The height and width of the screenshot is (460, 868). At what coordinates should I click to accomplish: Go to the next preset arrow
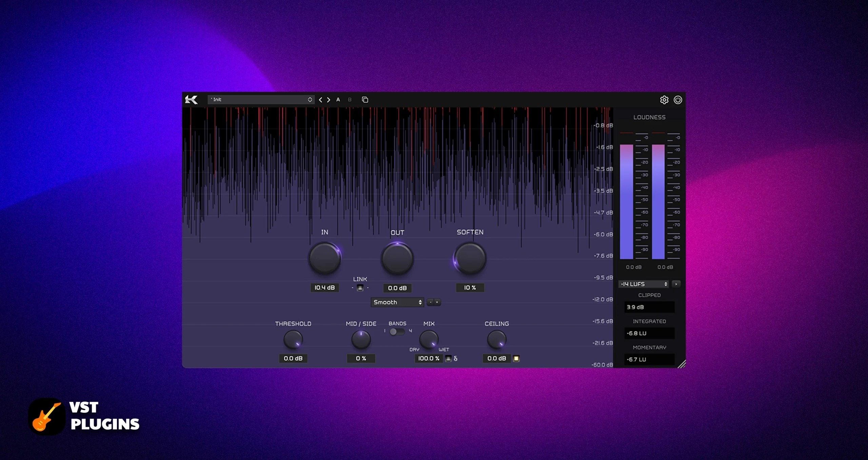[329, 100]
